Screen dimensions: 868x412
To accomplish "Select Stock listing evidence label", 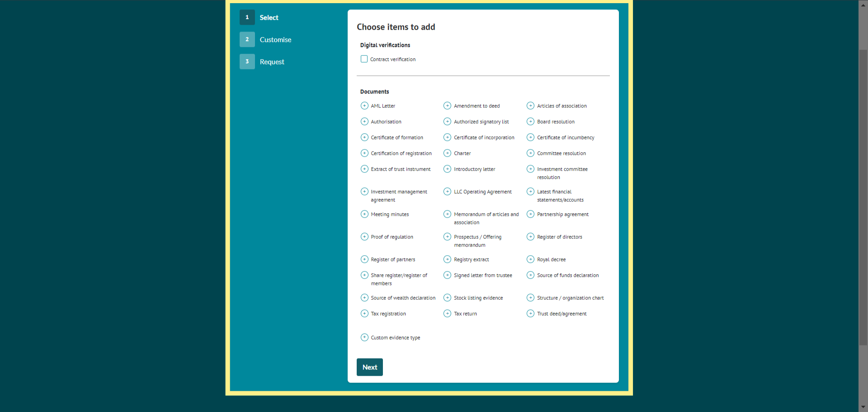I will [x=478, y=298].
